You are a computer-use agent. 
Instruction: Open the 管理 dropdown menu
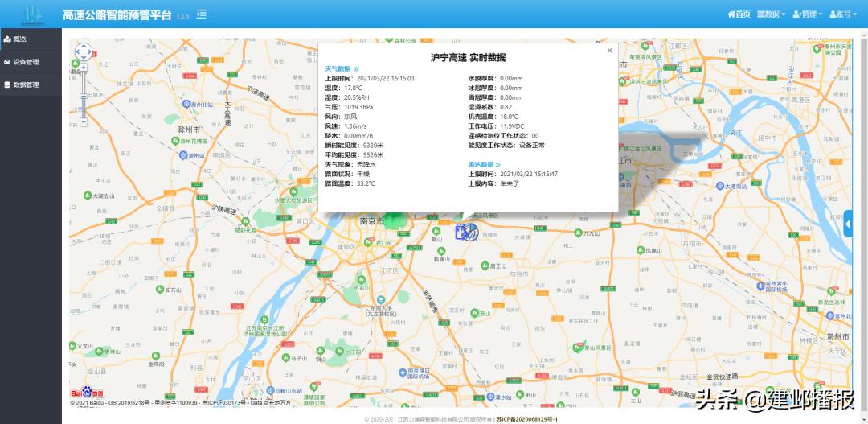807,14
